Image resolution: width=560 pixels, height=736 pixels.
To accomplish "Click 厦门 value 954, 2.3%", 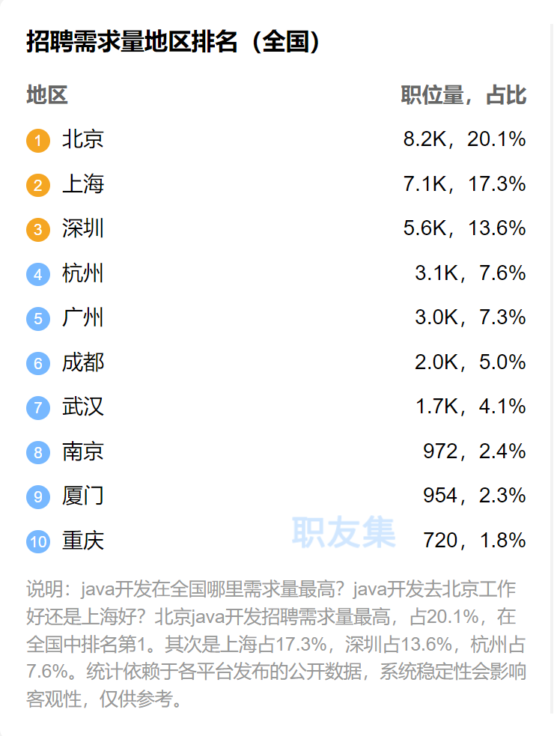I will tap(474, 496).
